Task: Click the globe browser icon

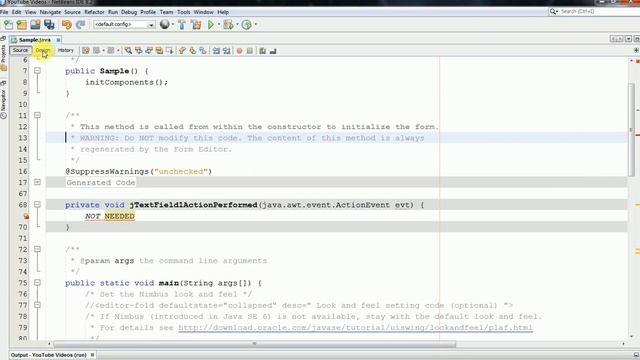Action: click(164, 24)
